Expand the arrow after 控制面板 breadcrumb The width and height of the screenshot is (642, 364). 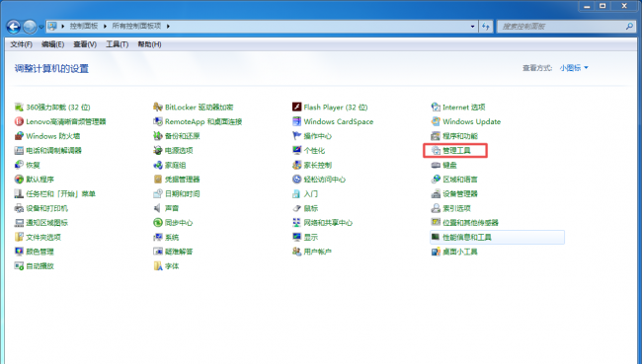pyautogui.click(x=105, y=27)
